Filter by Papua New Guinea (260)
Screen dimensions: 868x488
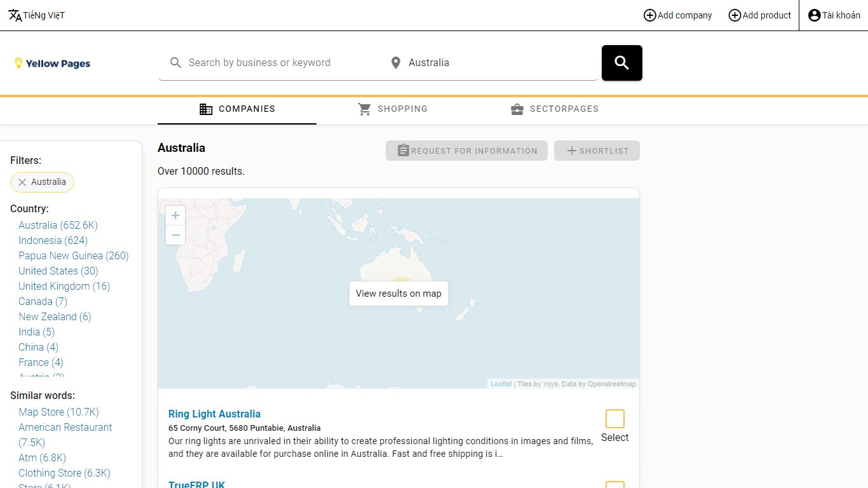74,255
